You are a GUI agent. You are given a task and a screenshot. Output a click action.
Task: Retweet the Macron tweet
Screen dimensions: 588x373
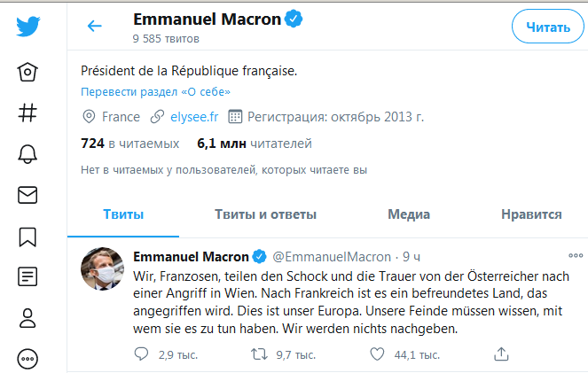pyautogui.click(x=259, y=354)
